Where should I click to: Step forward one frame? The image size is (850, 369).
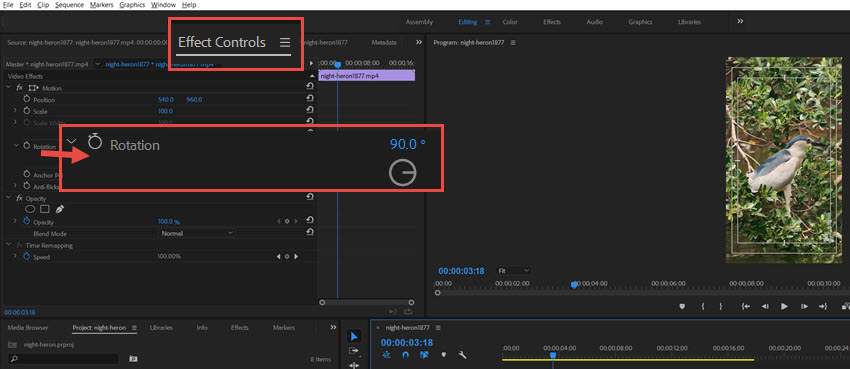click(x=804, y=307)
